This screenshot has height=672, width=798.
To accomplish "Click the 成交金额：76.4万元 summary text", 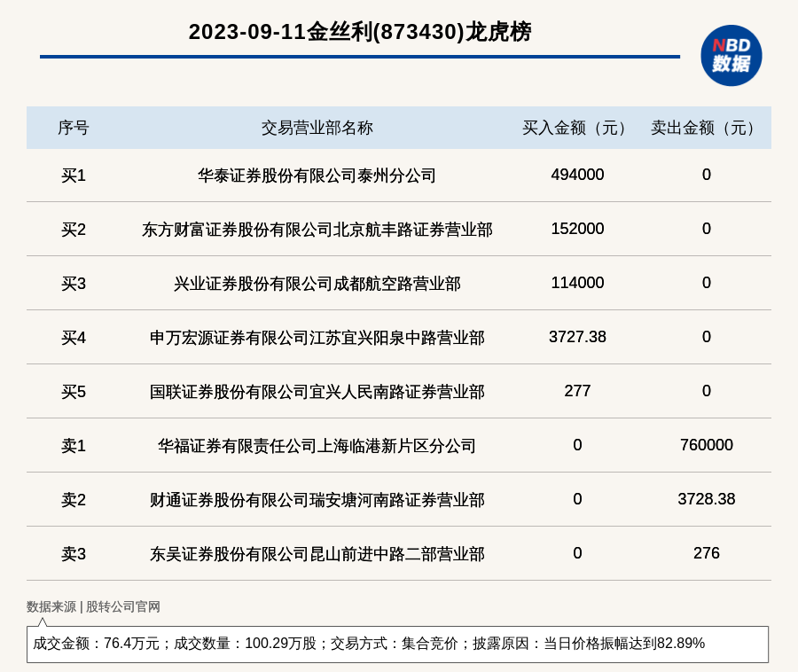I will point(96,644).
